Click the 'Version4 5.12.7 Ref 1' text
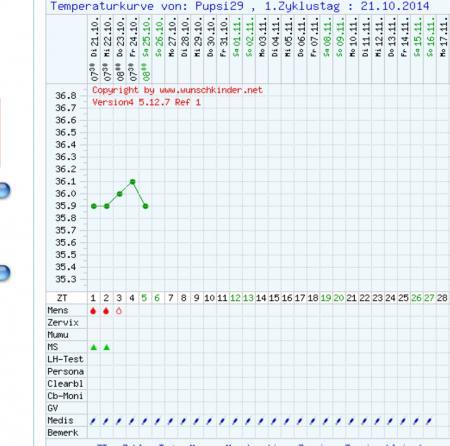This screenshot has width=450, height=446. [147, 102]
